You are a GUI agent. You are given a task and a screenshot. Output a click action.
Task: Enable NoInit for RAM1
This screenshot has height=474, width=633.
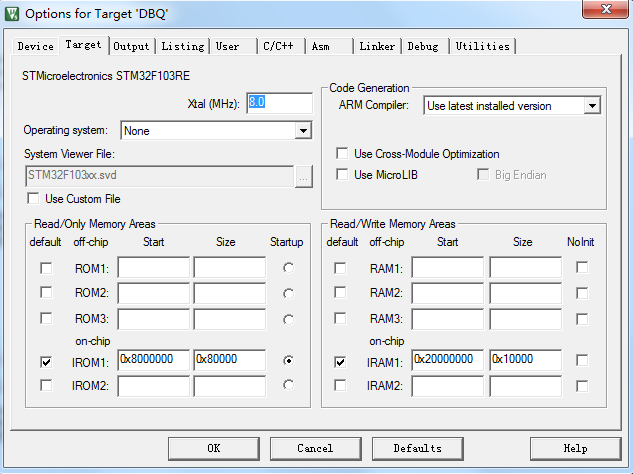point(582,267)
